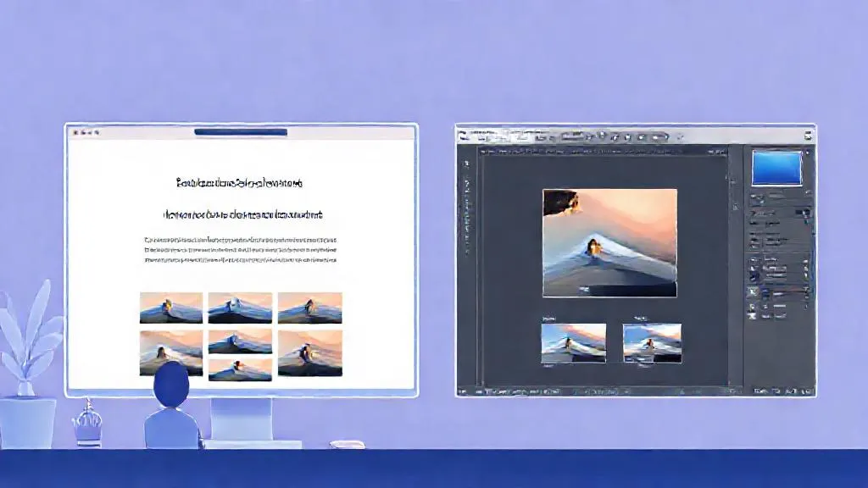The image size is (868, 488).
Task: Click the large canvas image in the editor window
Action: pyautogui.click(x=609, y=243)
